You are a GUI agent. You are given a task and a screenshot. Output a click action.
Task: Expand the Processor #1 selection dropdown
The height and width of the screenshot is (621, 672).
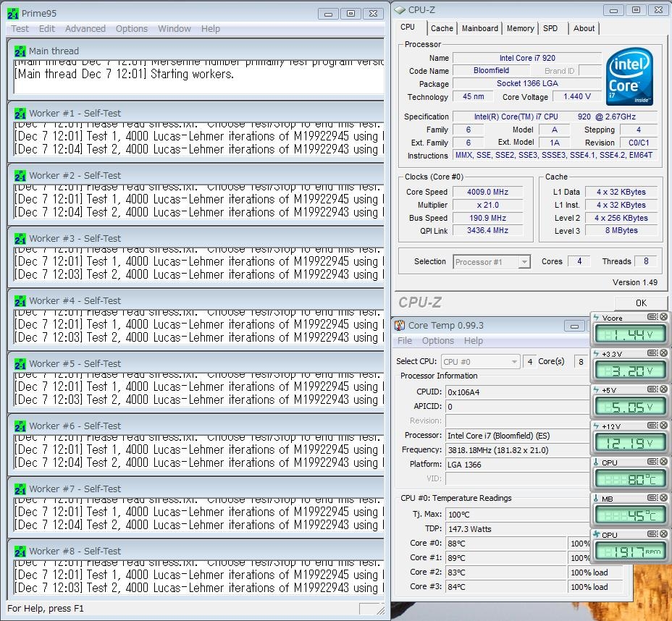[x=524, y=262]
